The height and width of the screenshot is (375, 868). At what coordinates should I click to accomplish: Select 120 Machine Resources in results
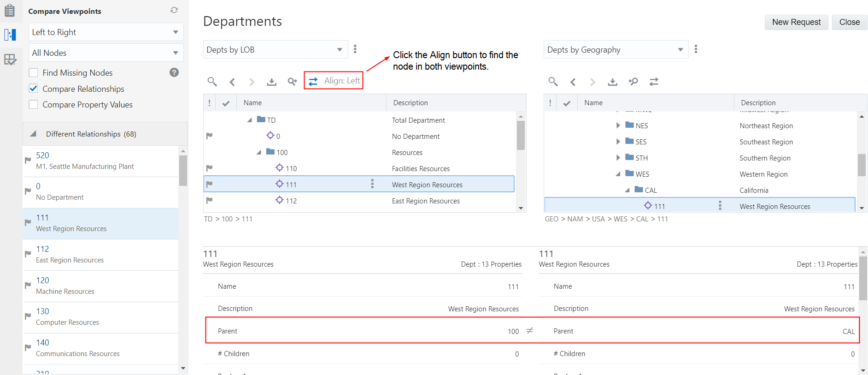[x=100, y=286]
